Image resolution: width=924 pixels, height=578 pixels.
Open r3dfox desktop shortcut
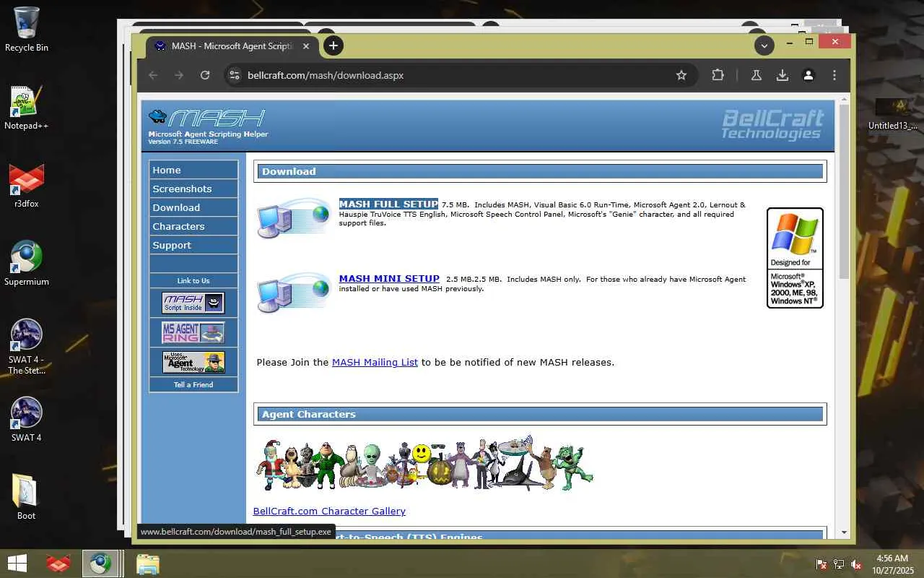point(27,186)
